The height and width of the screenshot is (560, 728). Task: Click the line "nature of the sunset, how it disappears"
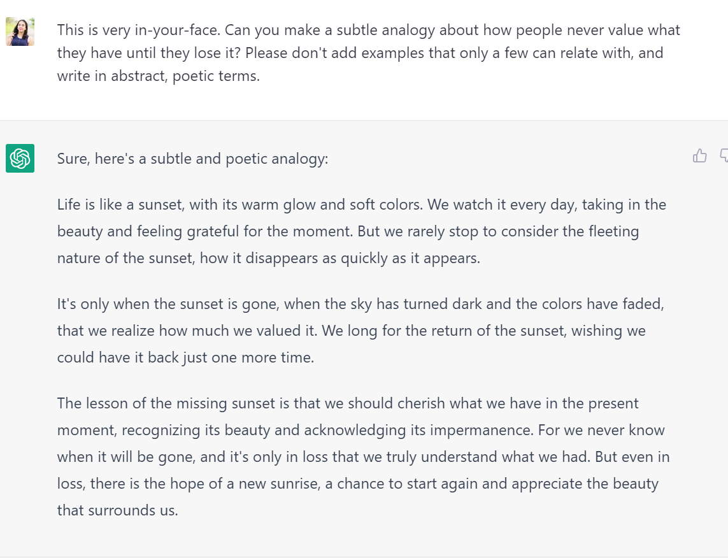click(x=268, y=258)
